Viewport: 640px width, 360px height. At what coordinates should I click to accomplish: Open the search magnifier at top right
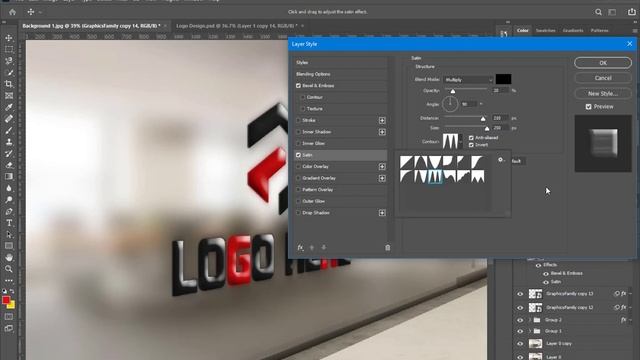click(598, 12)
